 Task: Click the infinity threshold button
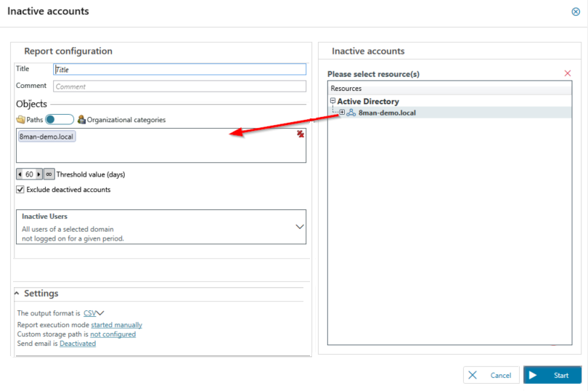49,174
